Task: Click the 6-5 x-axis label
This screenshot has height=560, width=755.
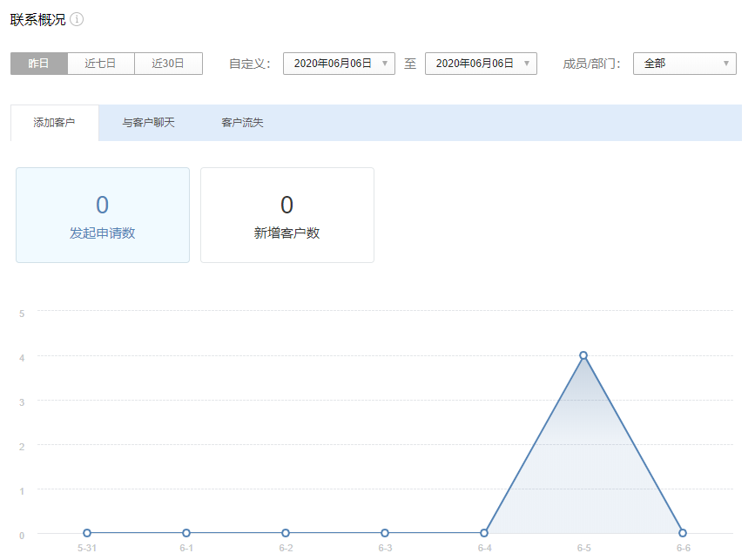Action: click(583, 548)
